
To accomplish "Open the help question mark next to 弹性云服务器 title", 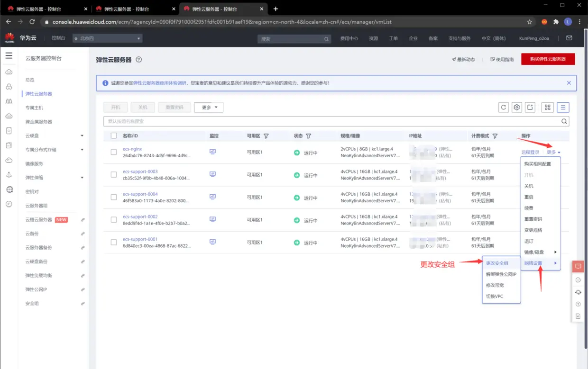I will pos(139,60).
